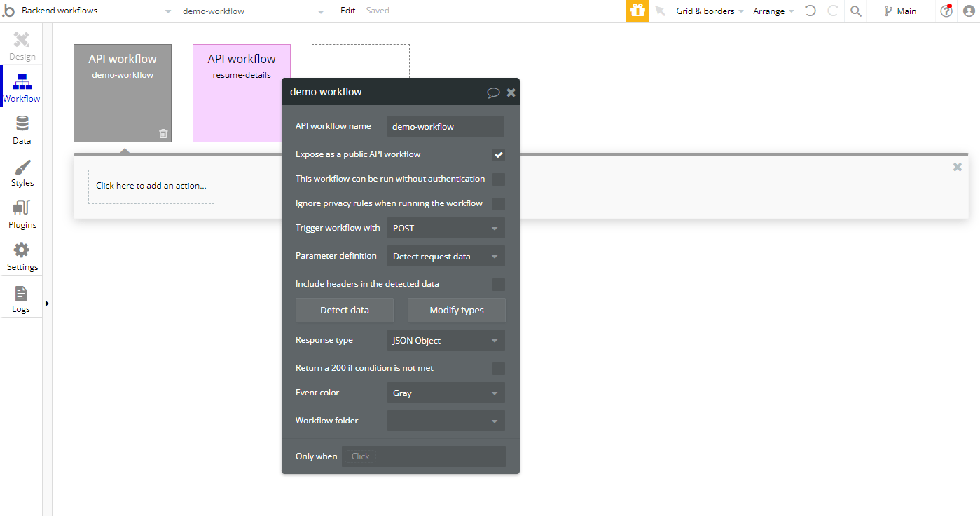Viewport: 980px width, 516px height.
Task: Change the Event color from Gray
Action: [x=446, y=393]
